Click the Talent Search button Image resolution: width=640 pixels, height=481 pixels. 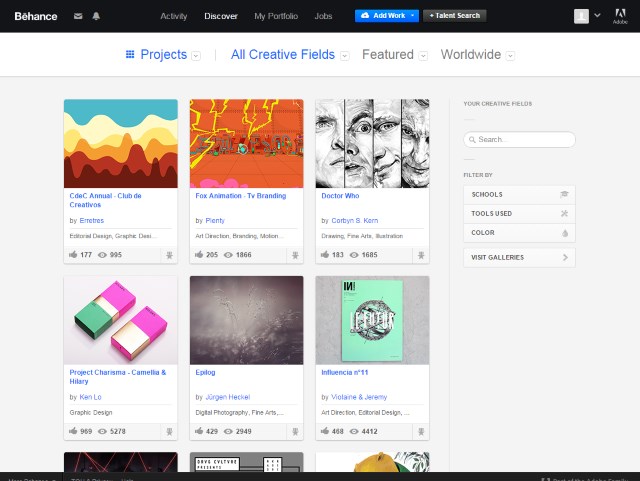[455, 16]
